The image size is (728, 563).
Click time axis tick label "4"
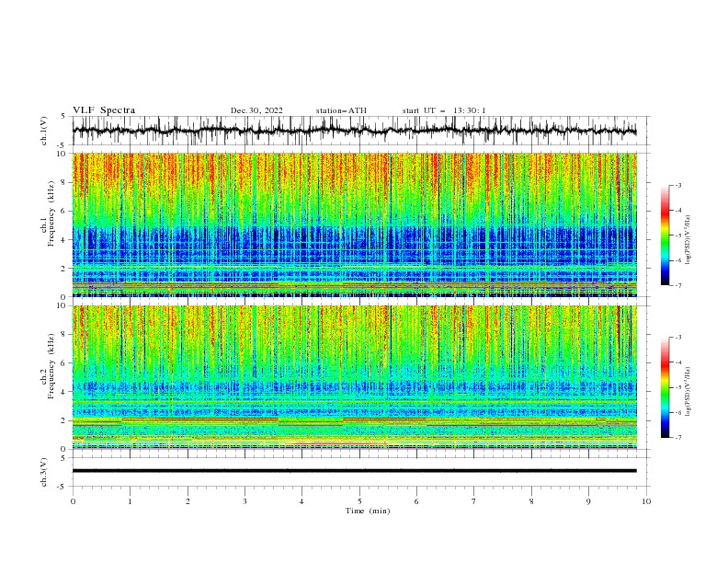click(301, 501)
